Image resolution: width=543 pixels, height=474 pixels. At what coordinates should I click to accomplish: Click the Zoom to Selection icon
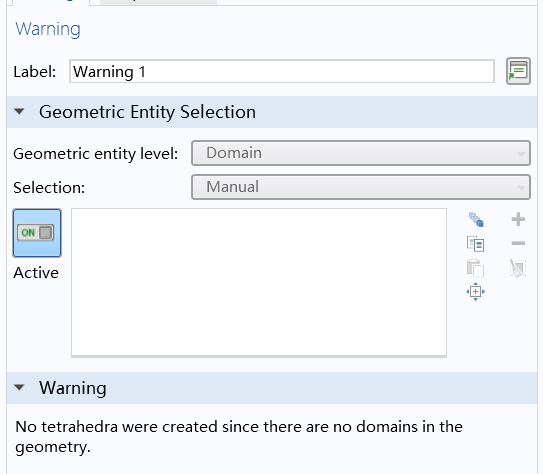475,292
